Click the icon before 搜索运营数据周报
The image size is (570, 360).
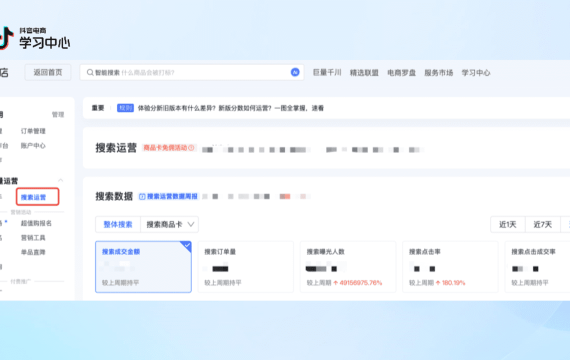click(142, 196)
